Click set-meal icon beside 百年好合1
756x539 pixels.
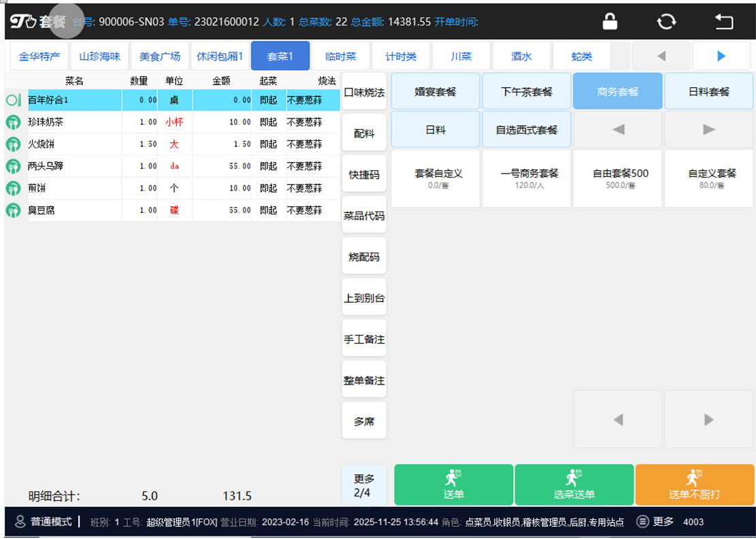[x=13, y=101]
